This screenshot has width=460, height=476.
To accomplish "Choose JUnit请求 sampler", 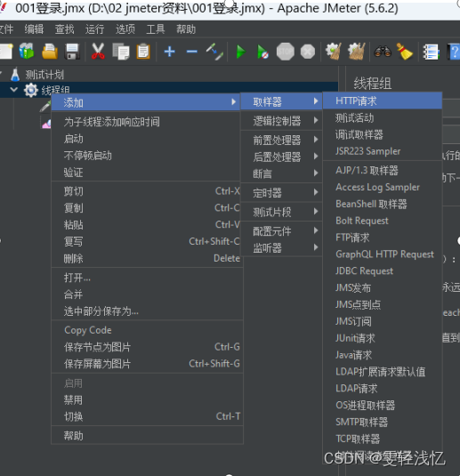I will 383,338.
